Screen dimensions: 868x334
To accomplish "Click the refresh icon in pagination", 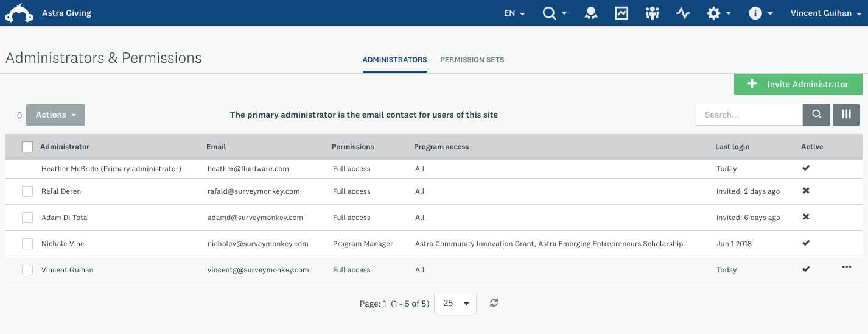I will (x=494, y=303).
